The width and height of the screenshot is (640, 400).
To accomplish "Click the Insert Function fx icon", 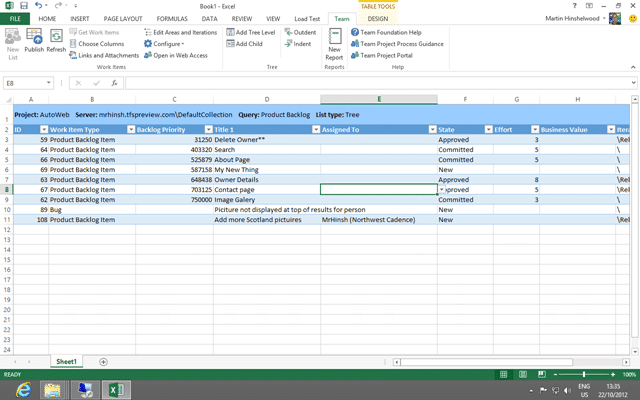I will [114, 83].
